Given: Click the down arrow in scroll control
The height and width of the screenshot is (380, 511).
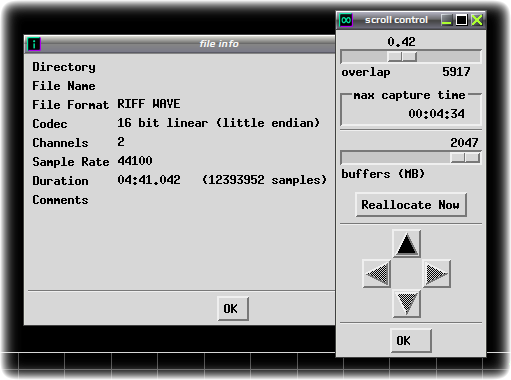Looking at the screenshot, I should [x=406, y=303].
